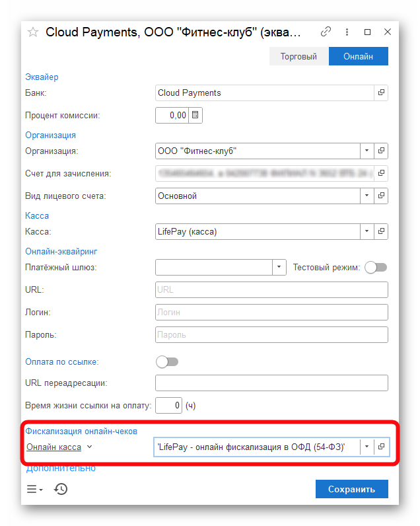Copy link to this form
This screenshot has height=526, width=420.
326,32
